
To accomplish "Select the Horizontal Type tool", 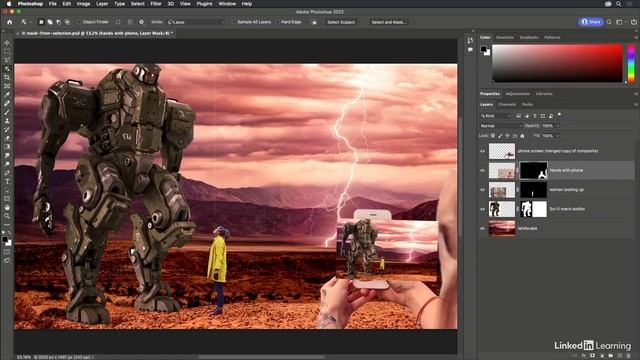I will click(x=7, y=181).
